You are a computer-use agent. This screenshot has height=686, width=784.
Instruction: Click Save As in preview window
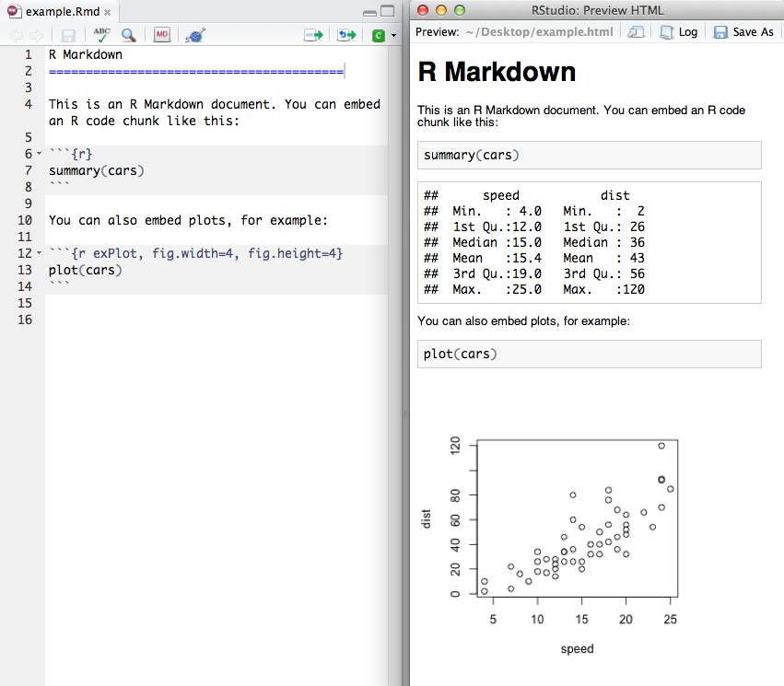click(x=743, y=32)
